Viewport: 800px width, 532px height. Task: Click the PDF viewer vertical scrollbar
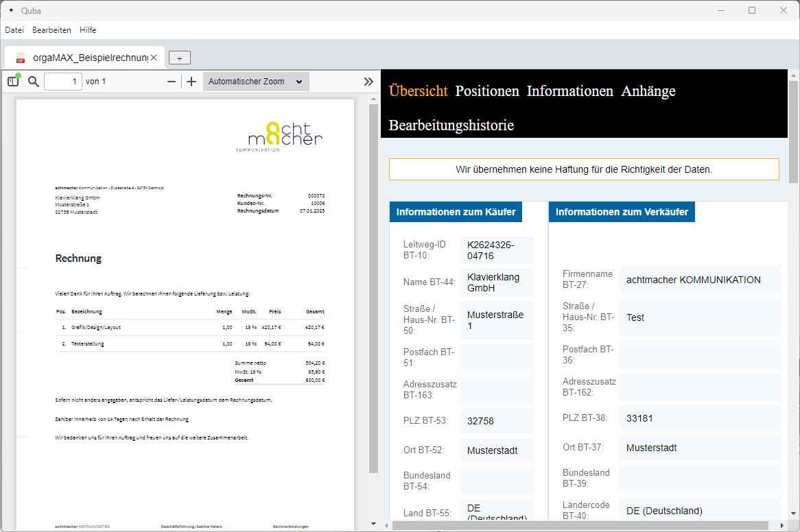[373, 288]
